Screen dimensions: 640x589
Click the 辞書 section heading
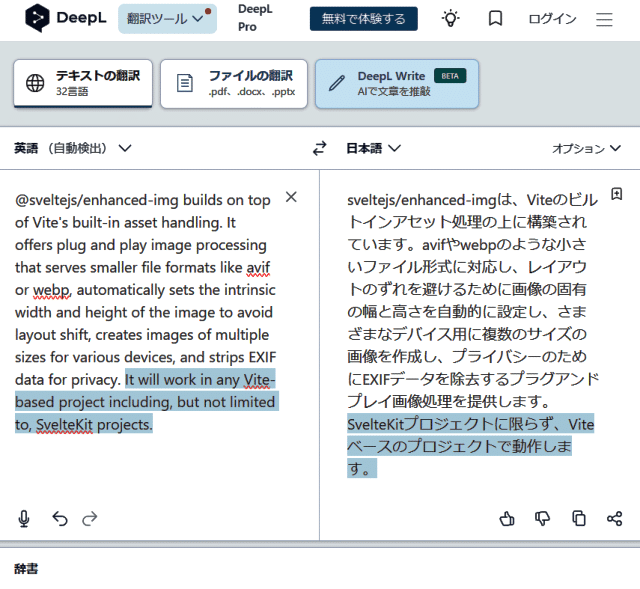click(x=26, y=569)
